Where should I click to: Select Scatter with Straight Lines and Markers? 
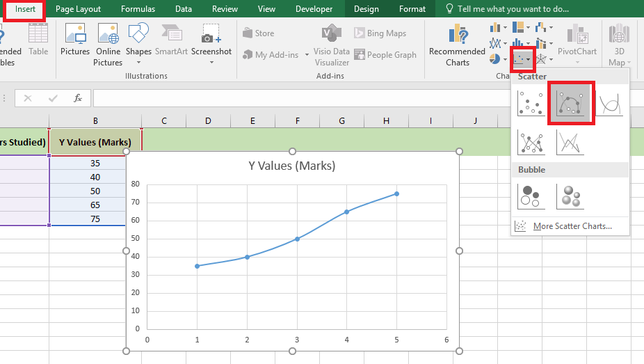(531, 142)
